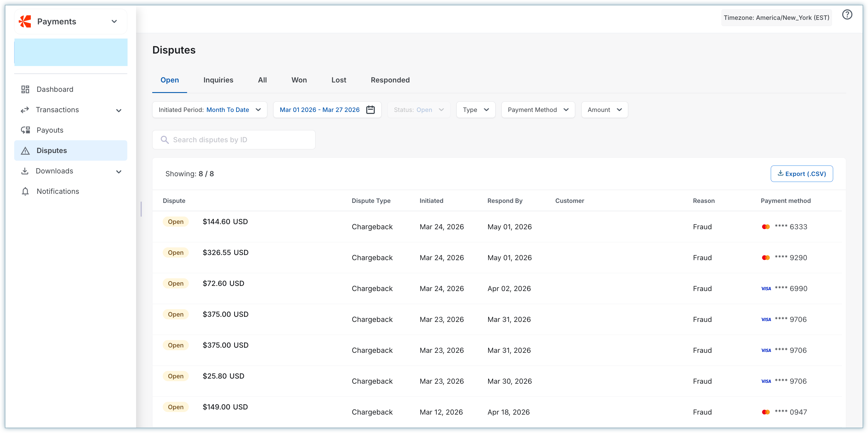
Task: Open the $144.60 USD dispute
Action: 225,222
